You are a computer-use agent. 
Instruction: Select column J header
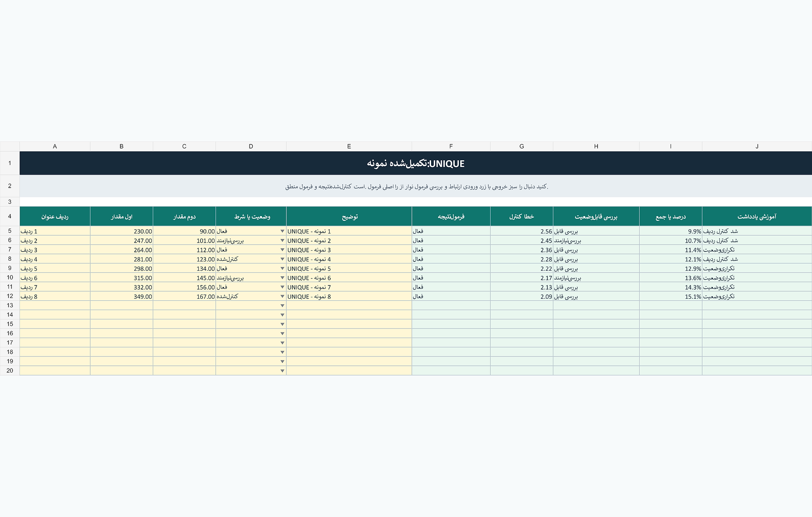tap(757, 146)
